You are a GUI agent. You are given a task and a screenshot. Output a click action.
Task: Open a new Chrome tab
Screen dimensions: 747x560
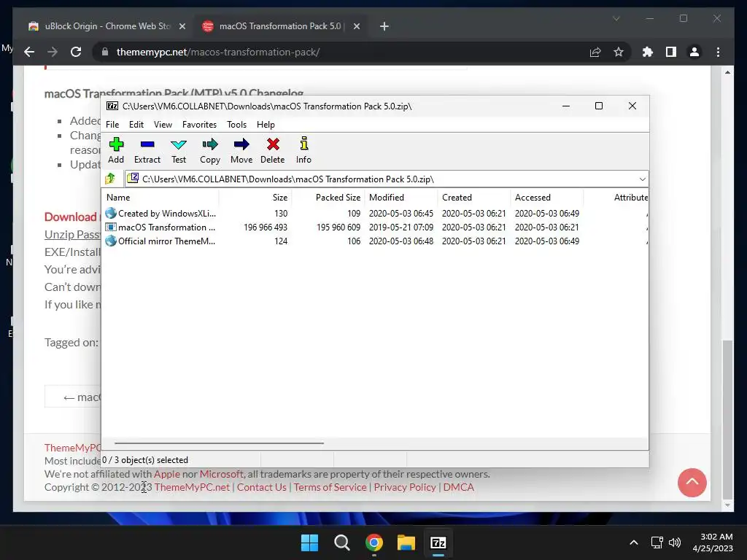pos(384,26)
